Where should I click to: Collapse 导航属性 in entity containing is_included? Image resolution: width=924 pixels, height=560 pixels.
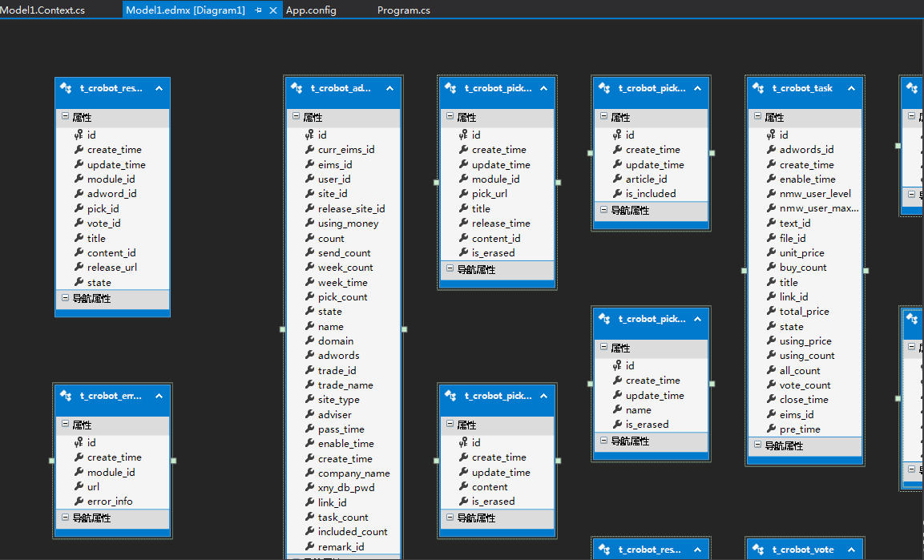click(x=603, y=210)
